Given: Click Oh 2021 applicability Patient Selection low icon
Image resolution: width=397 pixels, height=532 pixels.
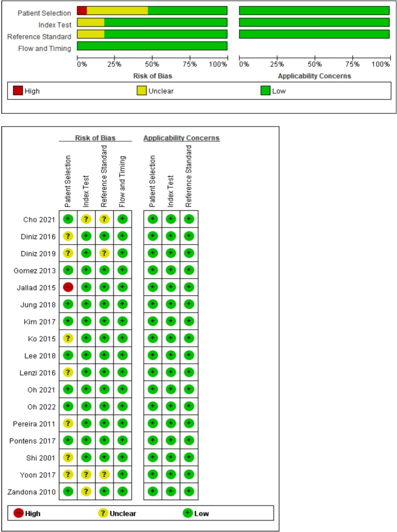Looking at the screenshot, I should point(152,389).
